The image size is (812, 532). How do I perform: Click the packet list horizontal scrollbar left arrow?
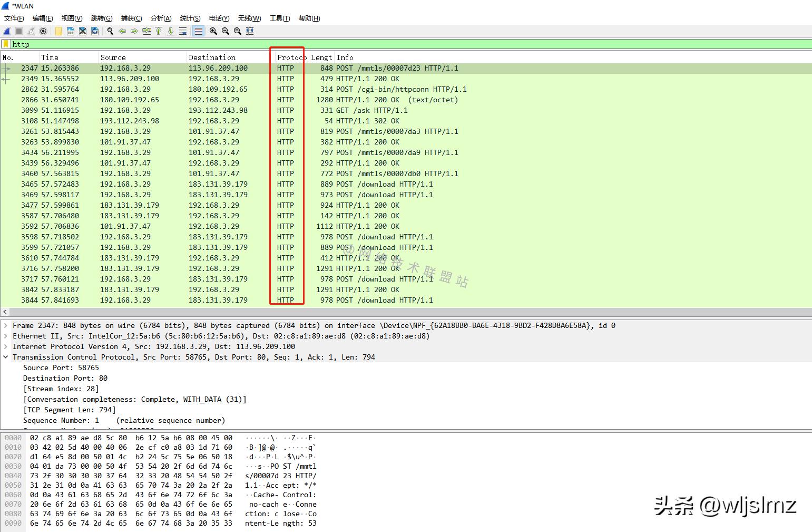point(5,312)
